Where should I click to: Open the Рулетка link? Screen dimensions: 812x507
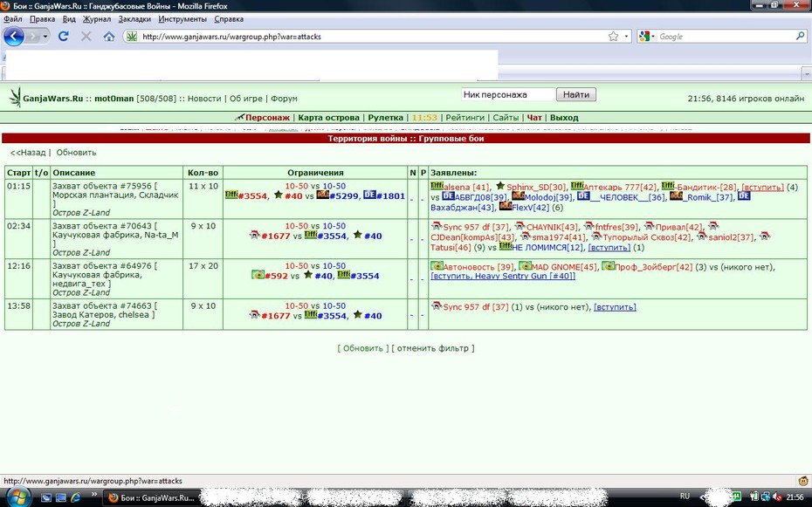click(385, 118)
